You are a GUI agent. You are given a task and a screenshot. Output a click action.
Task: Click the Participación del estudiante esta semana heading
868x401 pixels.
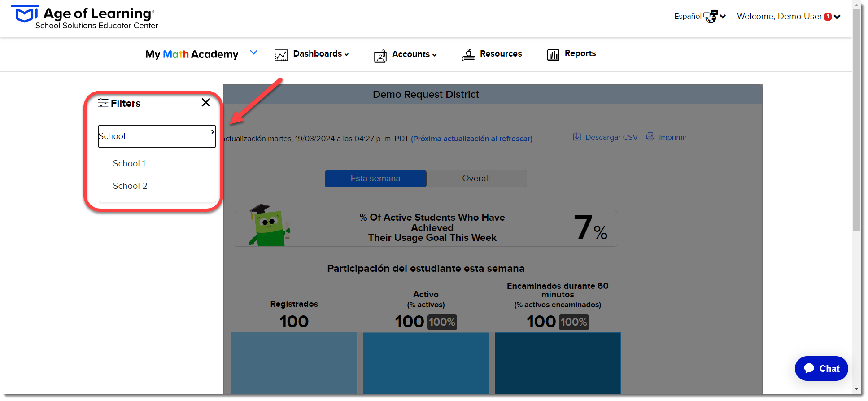point(426,269)
